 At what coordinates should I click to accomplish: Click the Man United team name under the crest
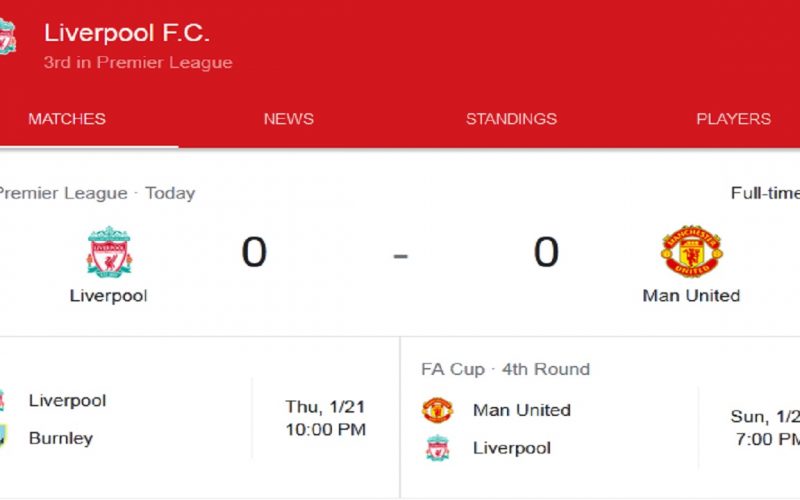691,296
